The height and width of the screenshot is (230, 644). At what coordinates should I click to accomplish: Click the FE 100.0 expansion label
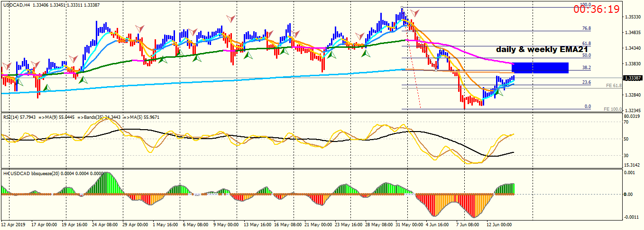pyautogui.click(x=612, y=109)
